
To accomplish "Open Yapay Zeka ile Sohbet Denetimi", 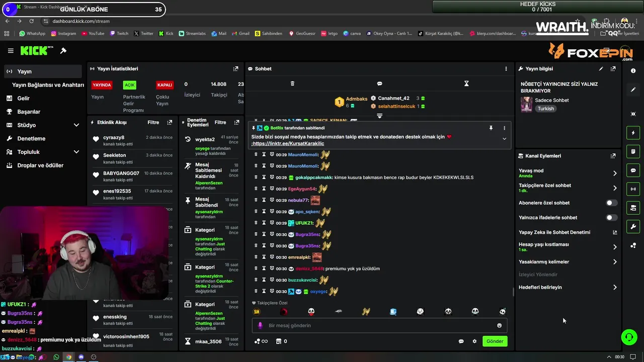I will [x=568, y=232].
